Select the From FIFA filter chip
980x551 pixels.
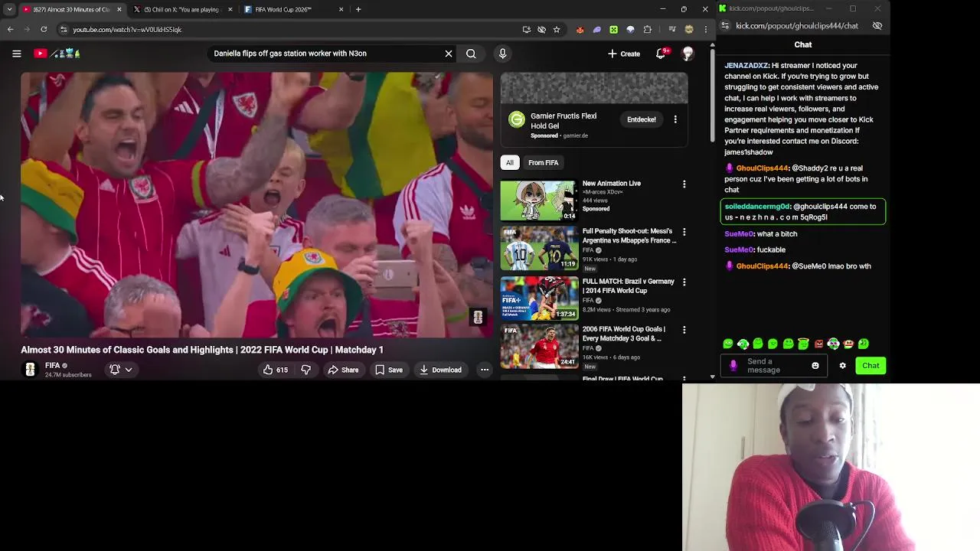[543, 162]
